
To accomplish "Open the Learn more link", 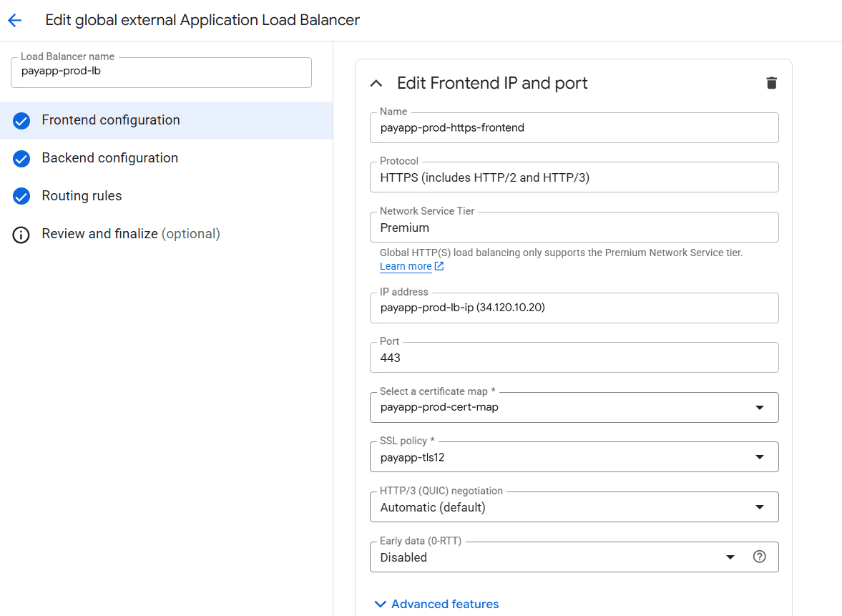I will tap(406, 266).
